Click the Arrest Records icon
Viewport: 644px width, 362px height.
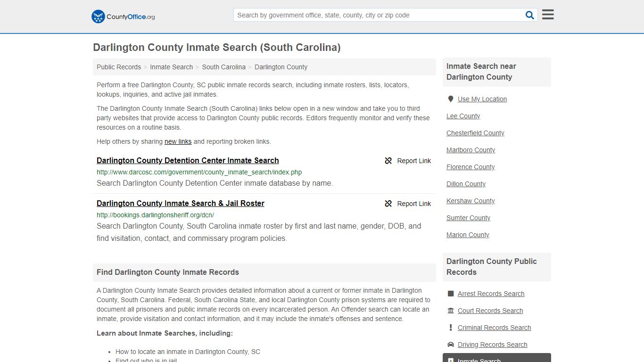(x=451, y=294)
